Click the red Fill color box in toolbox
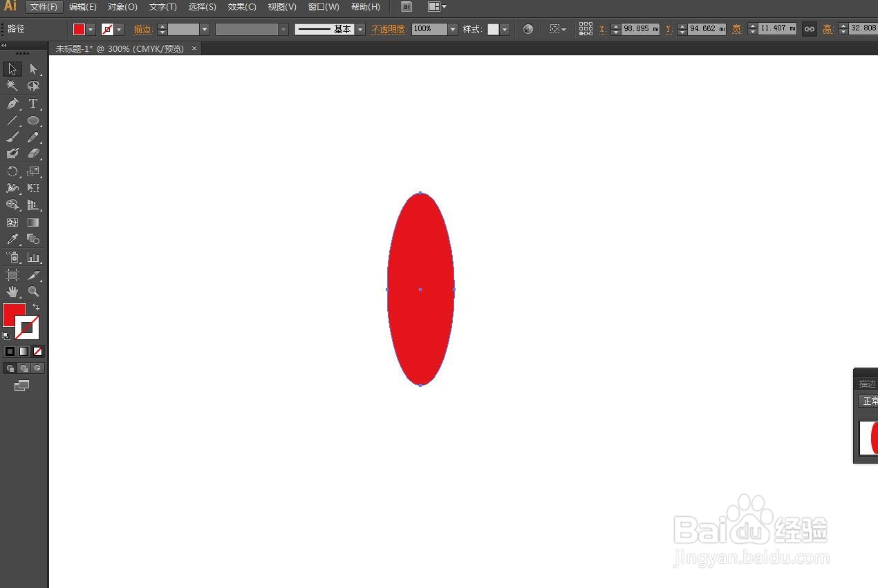 coord(15,315)
